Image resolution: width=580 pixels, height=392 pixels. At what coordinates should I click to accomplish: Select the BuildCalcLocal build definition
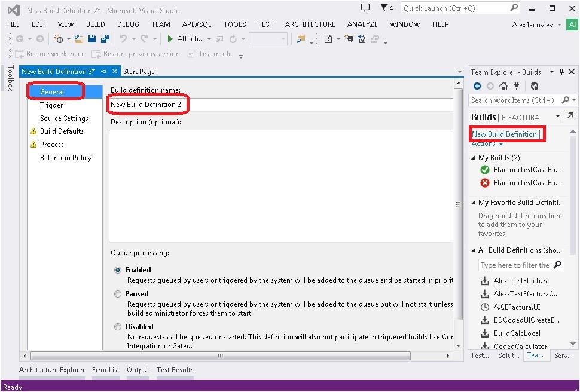pyautogui.click(x=517, y=333)
